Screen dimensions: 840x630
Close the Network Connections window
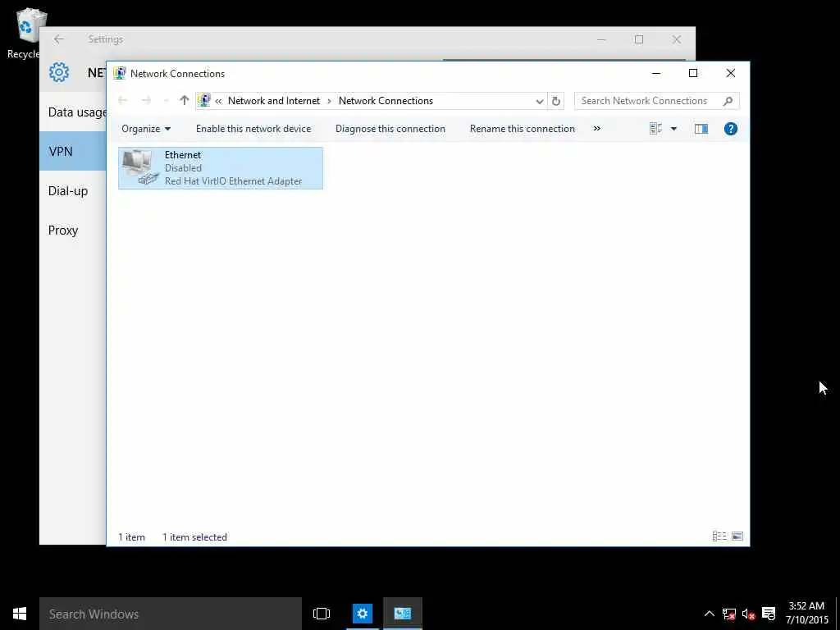730,73
